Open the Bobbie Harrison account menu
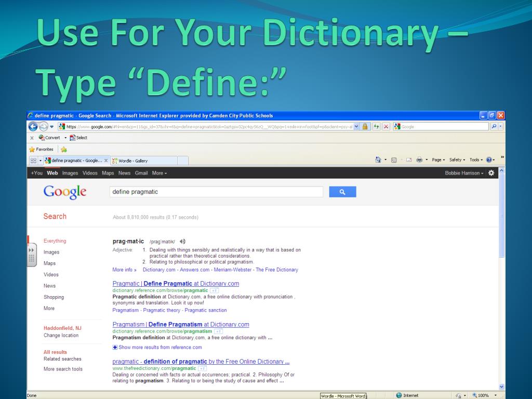Viewport: 532px width, 399px height. tap(464, 173)
